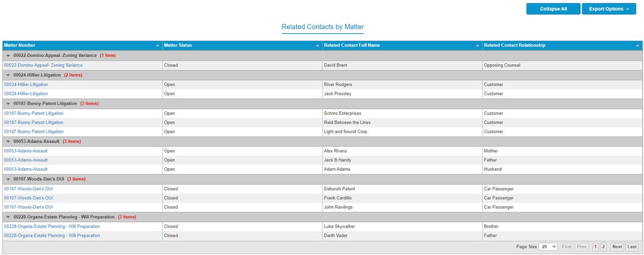Select the Reid Between the Lines cell
This screenshot has height=255, width=644.
[402, 122]
